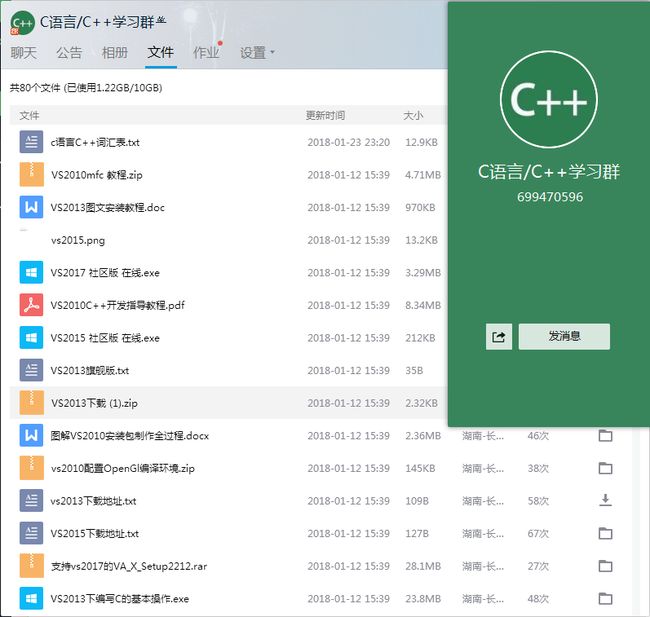Select file VS2013图文安装教程.doc
This screenshot has height=617, width=650.
pyautogui.click(x=107, y=207)
